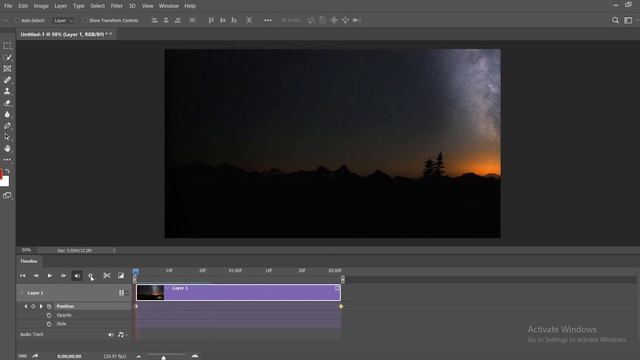640x360 pixels.
Task: Select the Eraser tool
Action: coord(7,103)
